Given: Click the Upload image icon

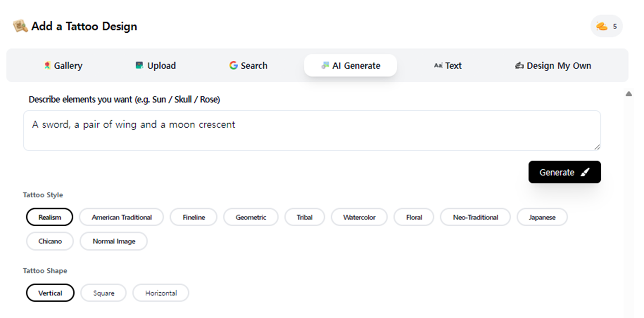Looking at the screenshot, I should tap(140, 66).
